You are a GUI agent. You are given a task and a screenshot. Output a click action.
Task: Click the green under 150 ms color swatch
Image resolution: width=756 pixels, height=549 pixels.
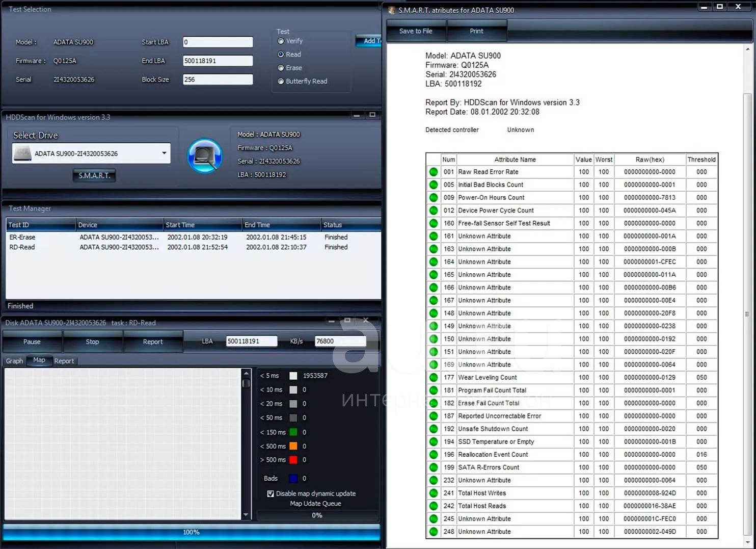(x=293, y=432)
